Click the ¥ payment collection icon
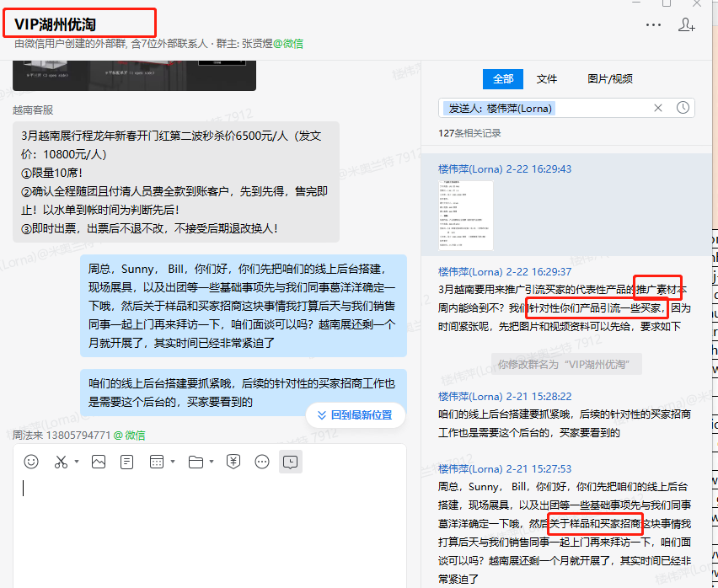The image size is (718, 588). (233, 462)
